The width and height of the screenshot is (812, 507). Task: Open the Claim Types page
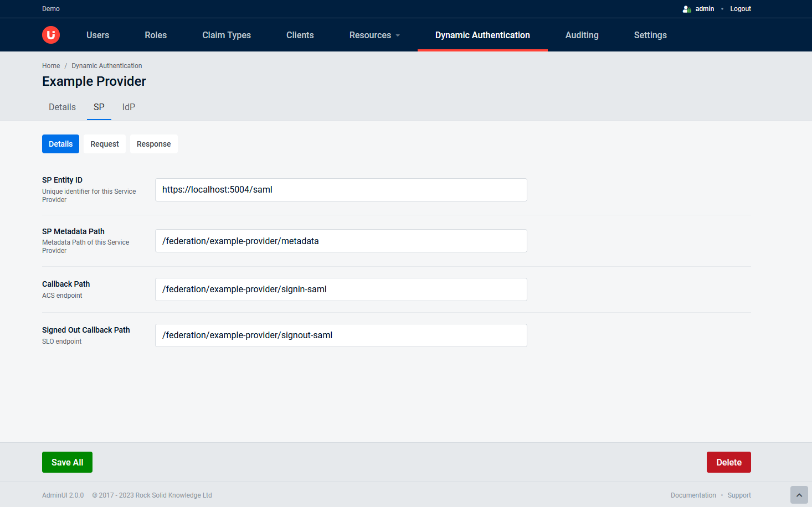click(226, 35)
